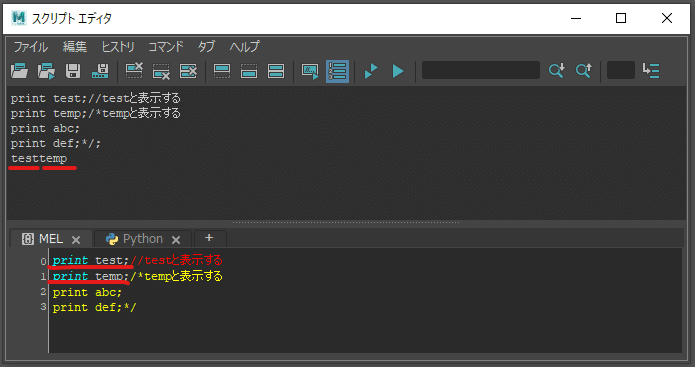
Task: Close the Python tab
Action: pos(176,240)
